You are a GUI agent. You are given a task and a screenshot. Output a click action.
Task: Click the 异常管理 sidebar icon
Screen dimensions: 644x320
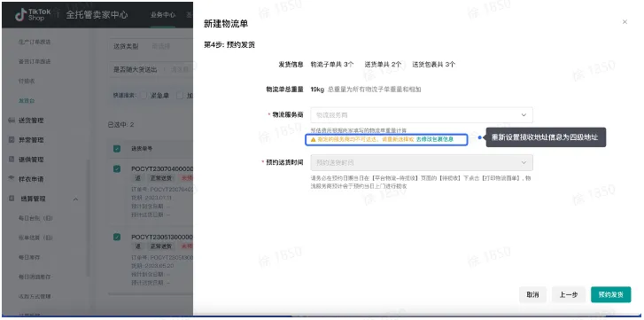click(x=12, y=140)
